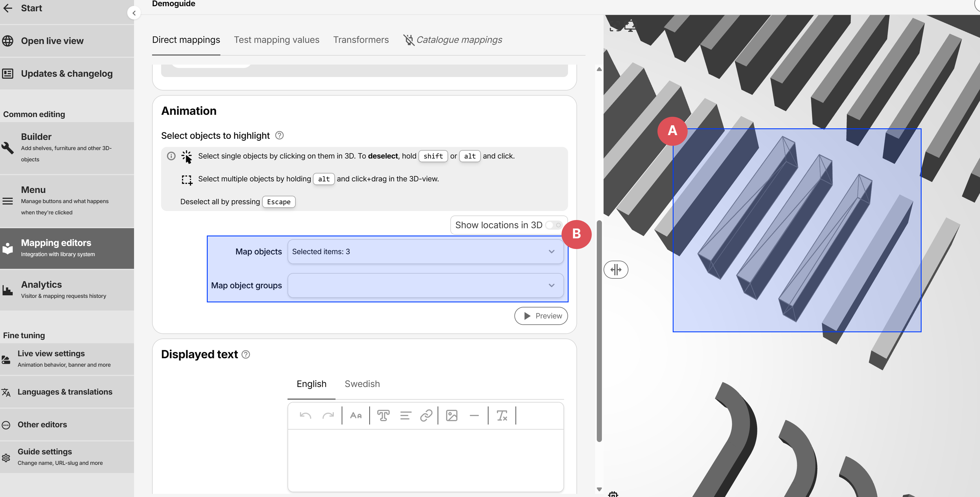This screenshot has height=497, width=980.
Task: Click the Guide settings gear icon
Action: coord(6,458)
